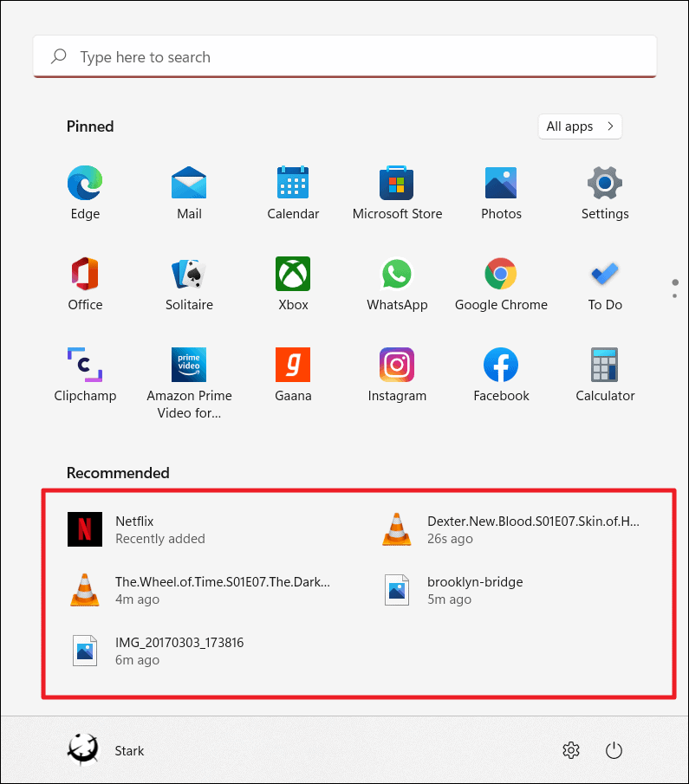Launch Google Chrome
The image size is (689, 784).
(x=501, y=283)
